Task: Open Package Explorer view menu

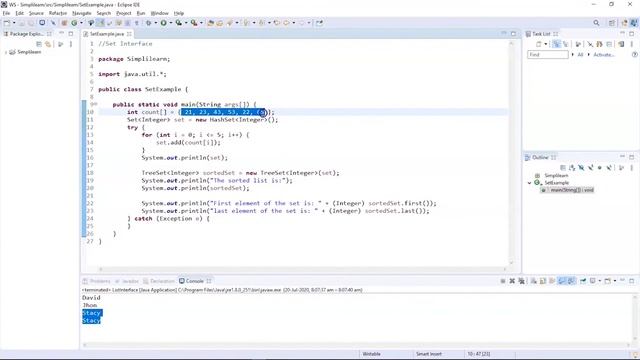Action: pyautogui.click(x=71, y=44)
